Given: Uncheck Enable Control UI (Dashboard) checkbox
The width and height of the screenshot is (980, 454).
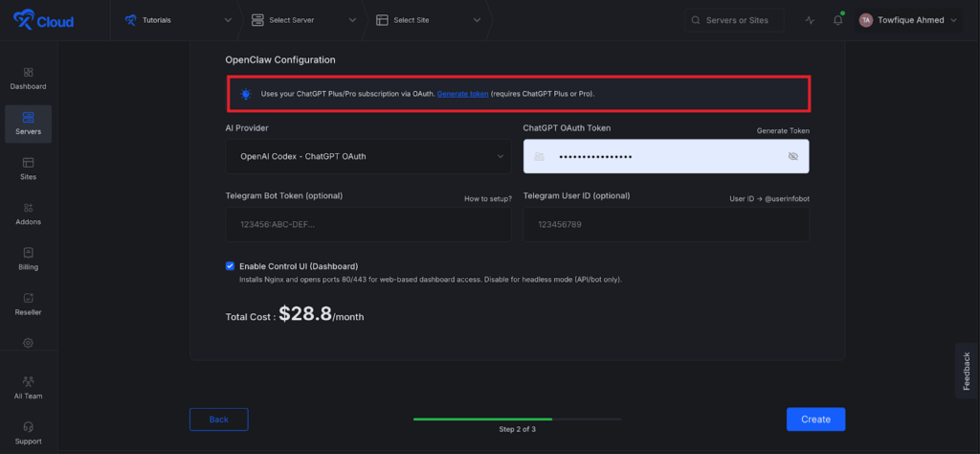Looking at the screenshot, I should [230, 266].
